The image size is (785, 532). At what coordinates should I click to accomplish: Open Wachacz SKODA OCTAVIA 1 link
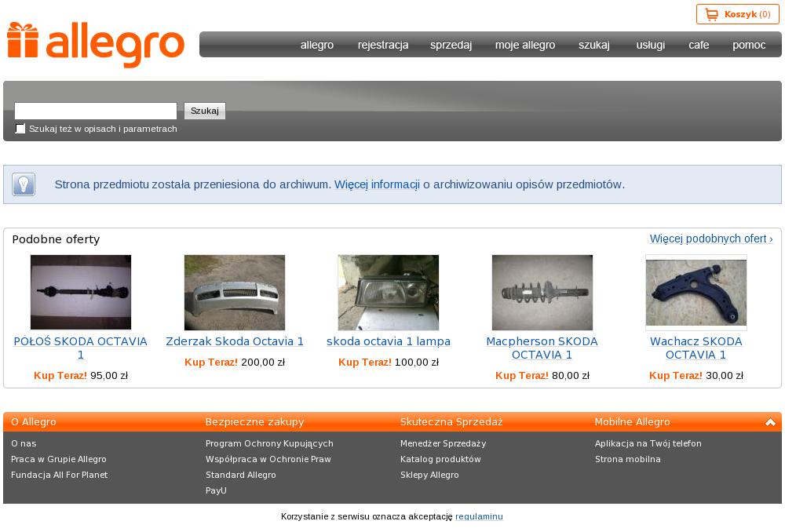(x=696, y=348)
